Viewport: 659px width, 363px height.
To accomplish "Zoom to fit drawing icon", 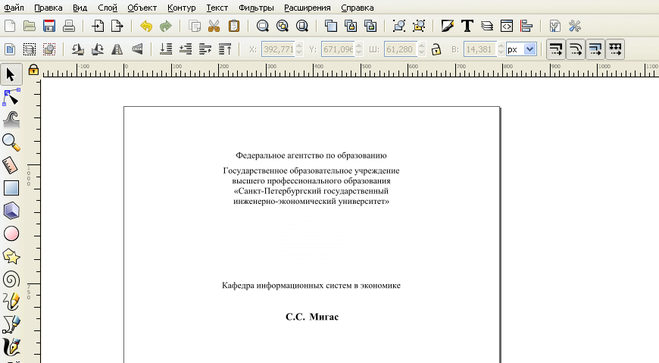I will click(x=282, y=26).
